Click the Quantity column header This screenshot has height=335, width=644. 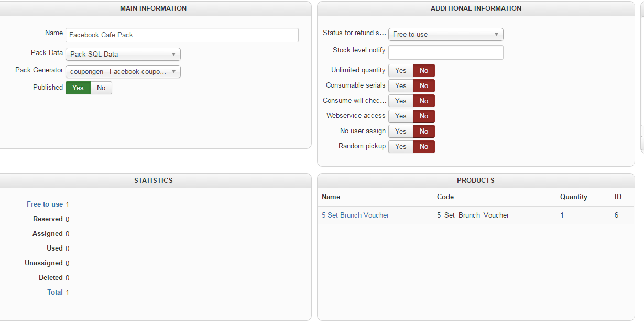(573, 197)
